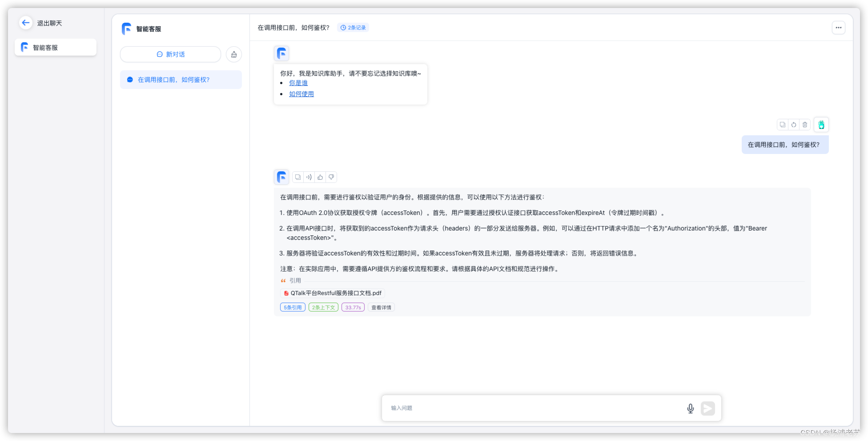The height and width of the screenshot is (441, 868).
Task: Click the send message icon
Action: (x=708, y=408)
